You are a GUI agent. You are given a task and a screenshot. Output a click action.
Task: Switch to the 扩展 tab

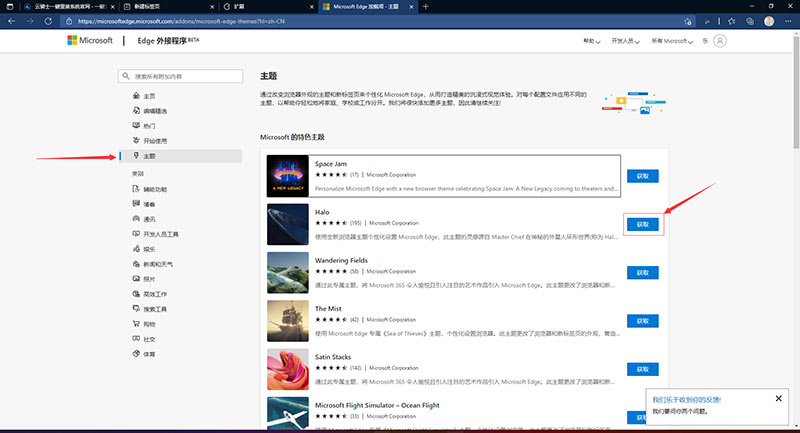click(268, 7)
